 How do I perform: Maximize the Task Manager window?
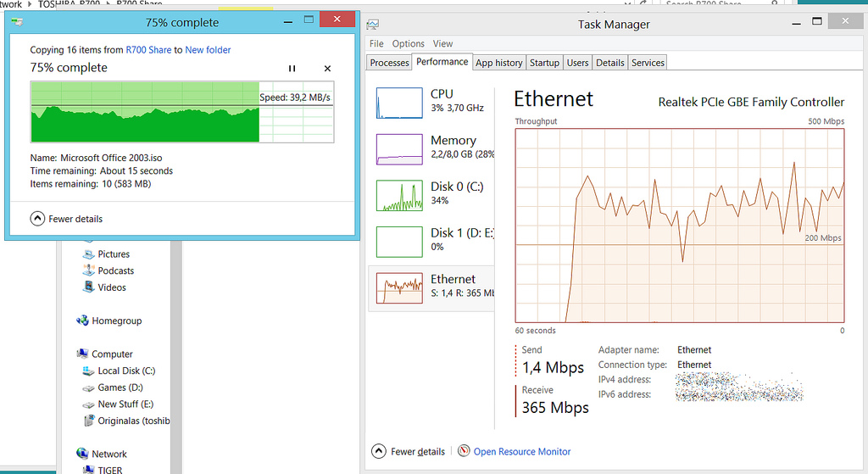pyautogui.click(x=817, y=21)
